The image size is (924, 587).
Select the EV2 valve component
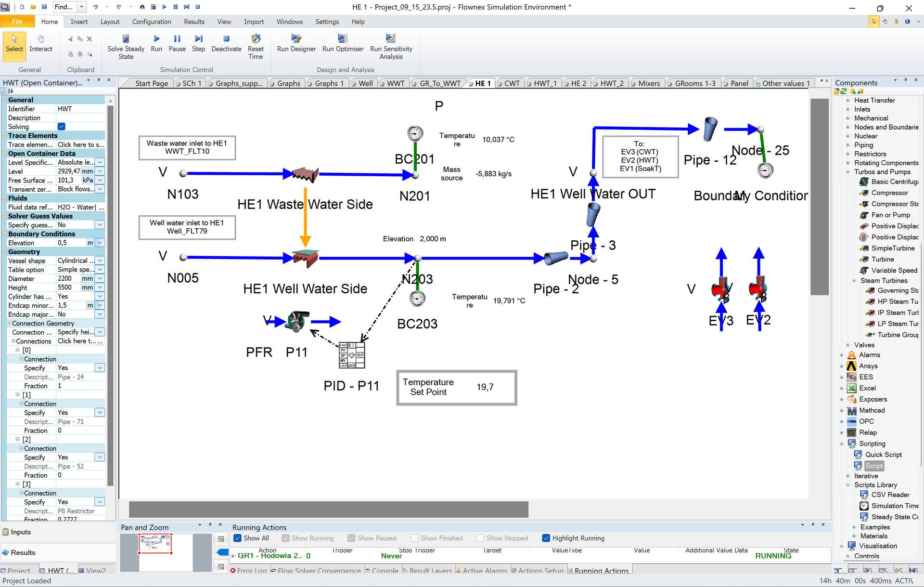(x=758, y=289)
